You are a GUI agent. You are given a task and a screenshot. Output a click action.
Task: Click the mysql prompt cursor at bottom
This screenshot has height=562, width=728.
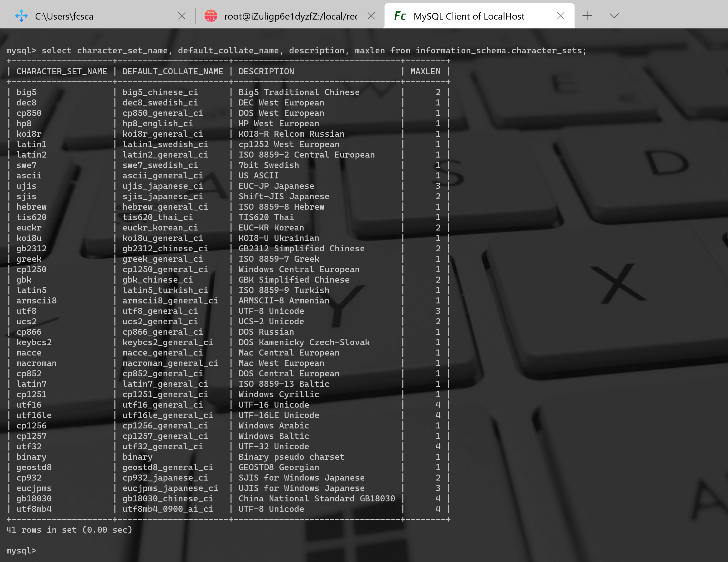tap(42, 550)
